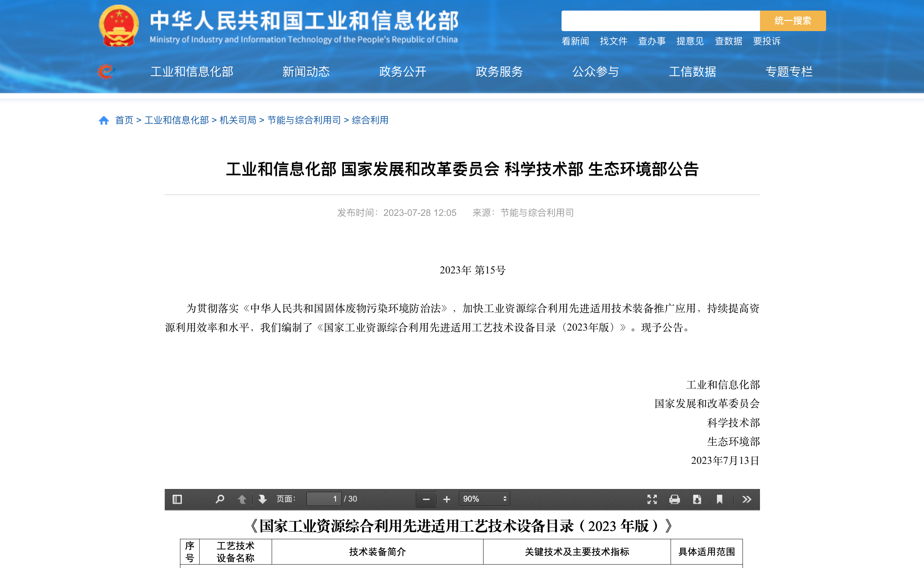Viewport: 924px width, 568px height.
Task: Open 专题专栏 navigation menu
Action: pyautogui.click(x=789, y=71)
